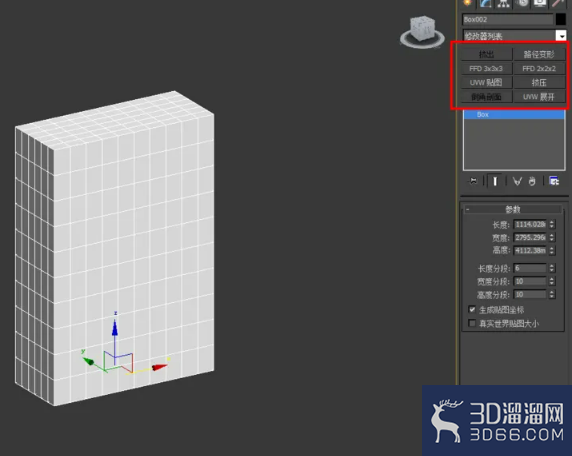
Task: Select the Box entry in modifier stack
Action: (x=514, y=115)
